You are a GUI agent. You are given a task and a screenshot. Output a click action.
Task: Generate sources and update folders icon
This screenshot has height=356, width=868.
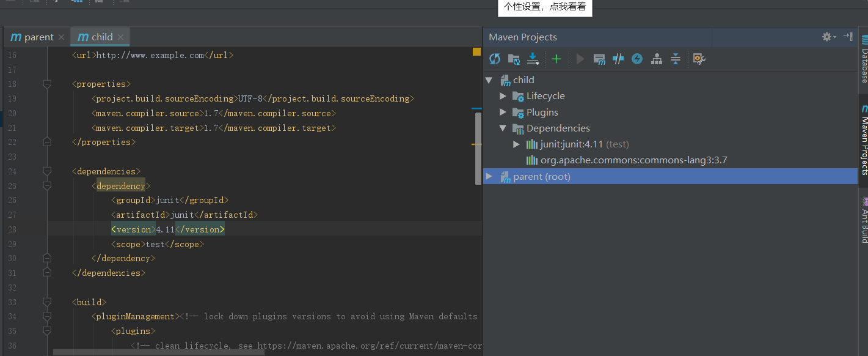point(514,59)
